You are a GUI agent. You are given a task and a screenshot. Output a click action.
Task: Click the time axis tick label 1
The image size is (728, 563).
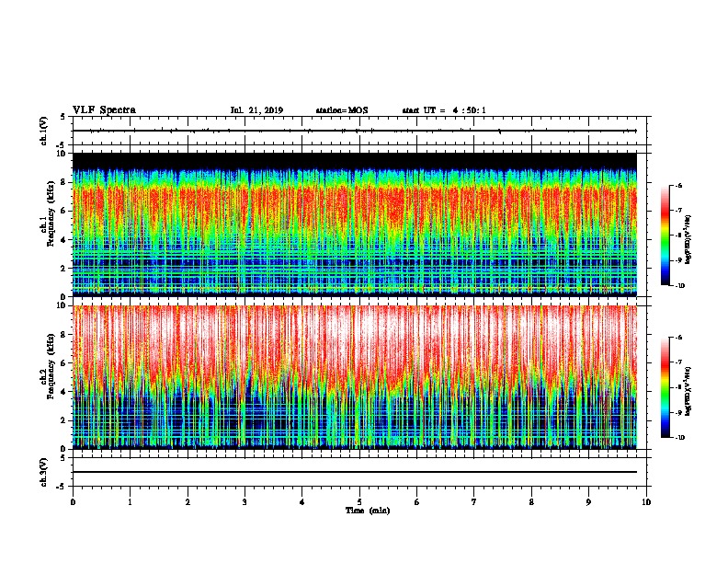131,502
